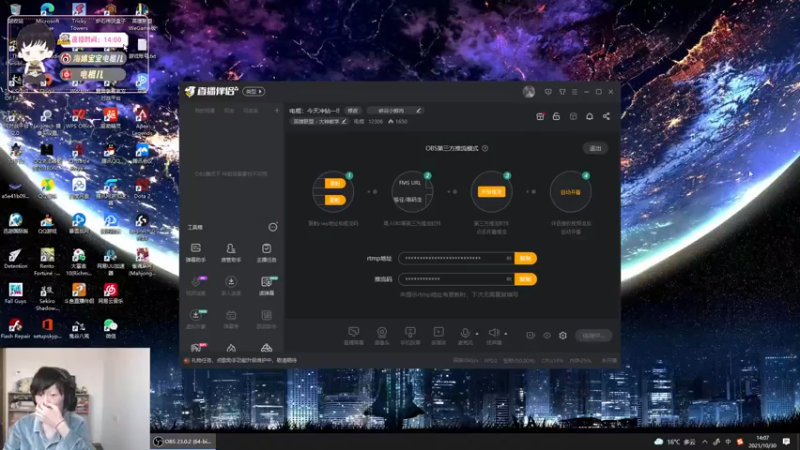Screen dimensions: 800x450
Task: Open the 弹幕助手 tool in the toolbox
Action: click(195, 252)
